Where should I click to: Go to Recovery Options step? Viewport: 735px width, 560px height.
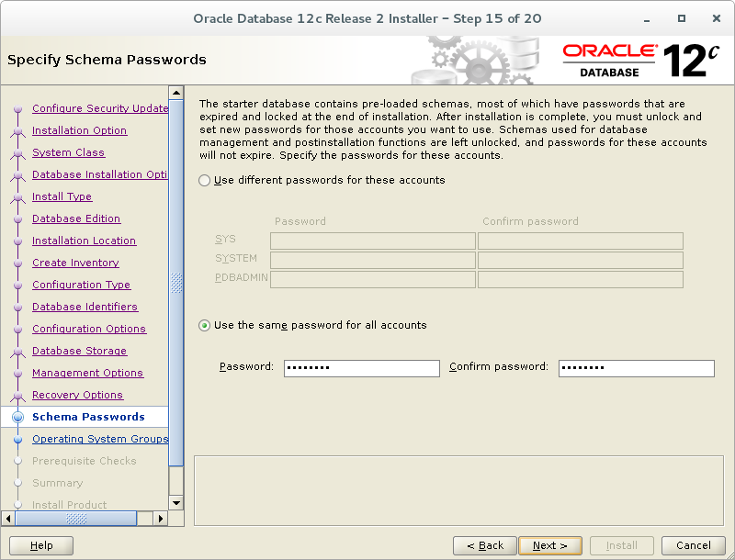pyautogui.click(x=77, y=394)
